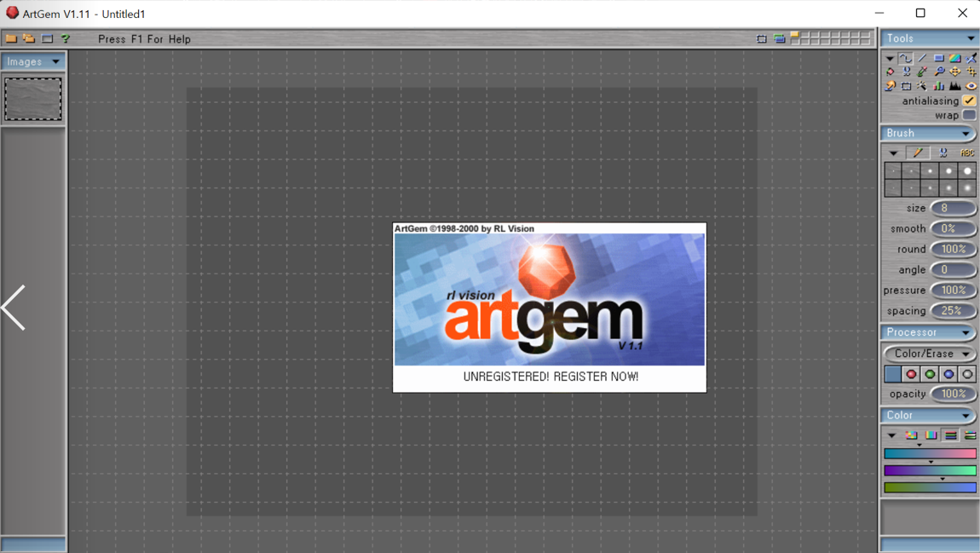Click the eye preview tool icon

point(971,86)
